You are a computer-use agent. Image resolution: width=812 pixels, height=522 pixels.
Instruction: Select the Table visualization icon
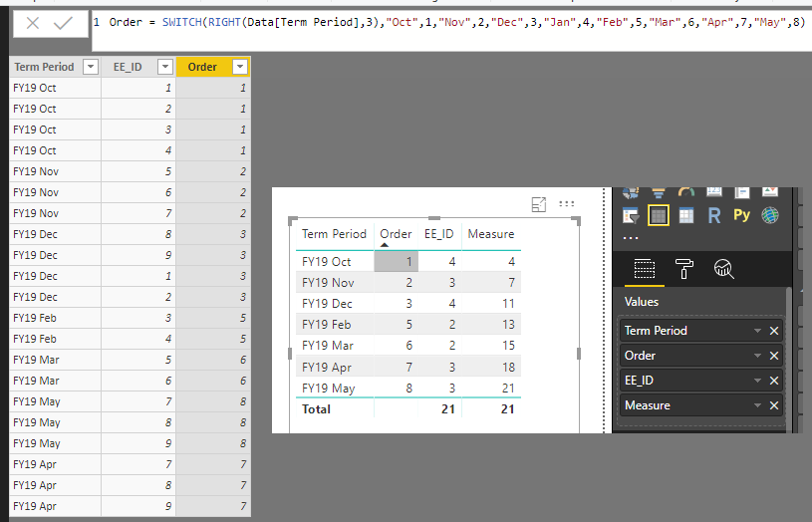click(659, 215)
